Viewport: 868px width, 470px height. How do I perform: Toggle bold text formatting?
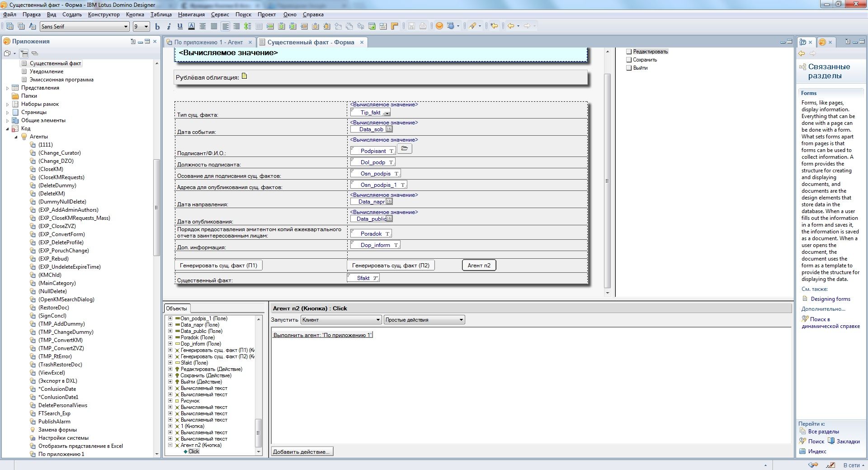pos(157,27)
